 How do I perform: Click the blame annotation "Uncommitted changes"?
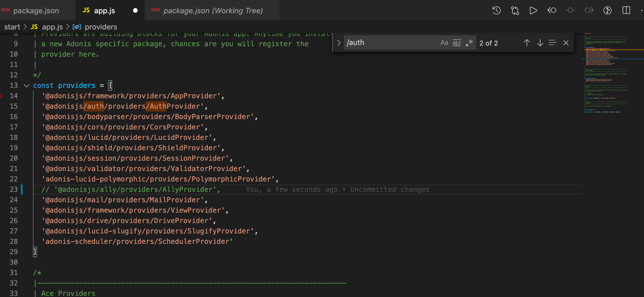pyautogui.click(x=390, y=190)
